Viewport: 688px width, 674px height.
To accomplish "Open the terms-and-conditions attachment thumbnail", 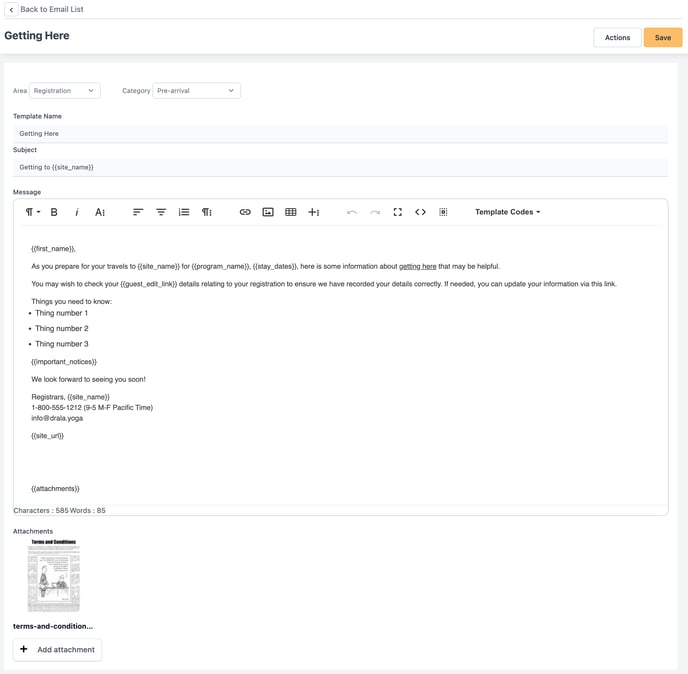I will click(x=53, y=577).
